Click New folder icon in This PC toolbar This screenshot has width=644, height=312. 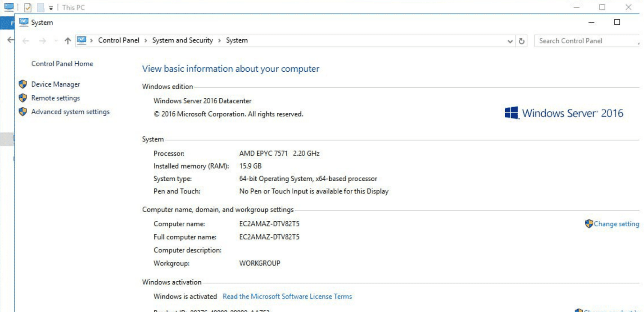point(41,7)
